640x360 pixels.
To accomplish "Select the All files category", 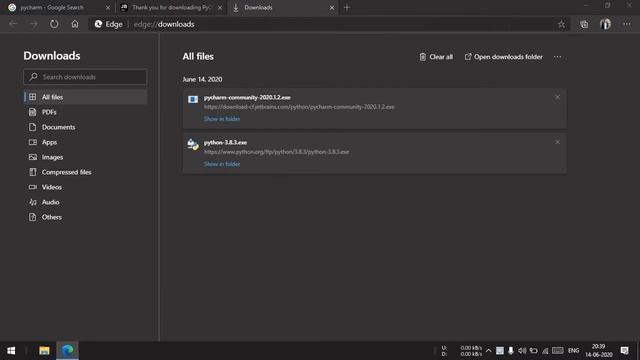I will (x=85, y=97).
